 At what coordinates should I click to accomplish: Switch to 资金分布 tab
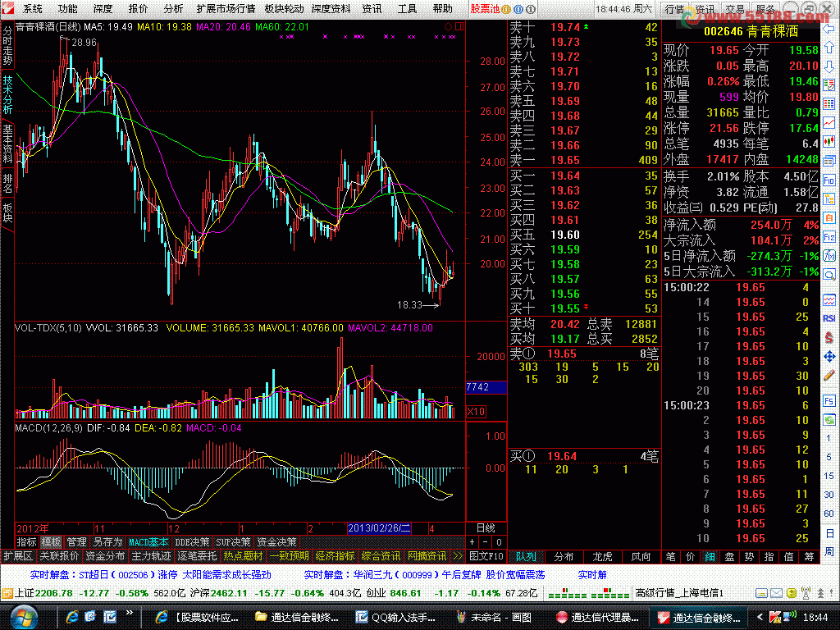click(105, 556)
